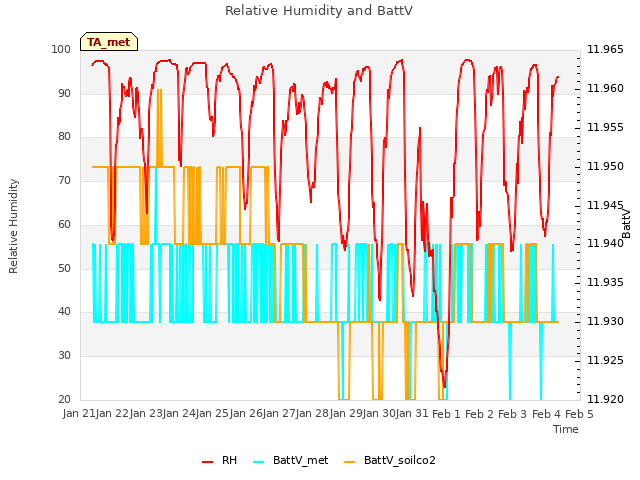This screenshot has height=480, width=640.
Task: Click the Time x-axis label
Action: pos(566,429)
